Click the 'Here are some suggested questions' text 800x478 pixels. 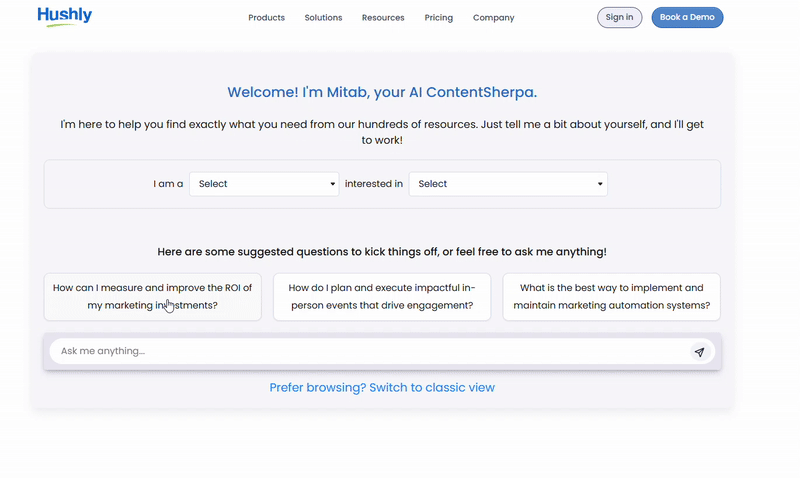tap(382, 251)
